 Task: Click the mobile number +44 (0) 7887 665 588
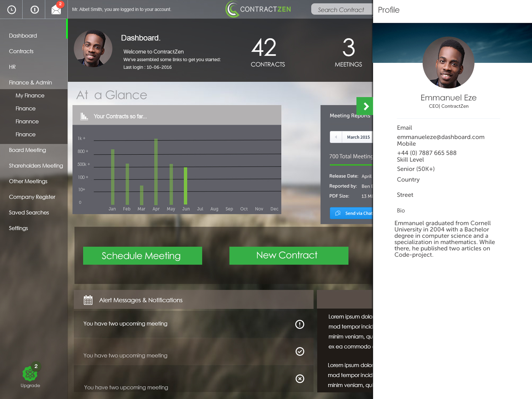click(x=427, y=153)
